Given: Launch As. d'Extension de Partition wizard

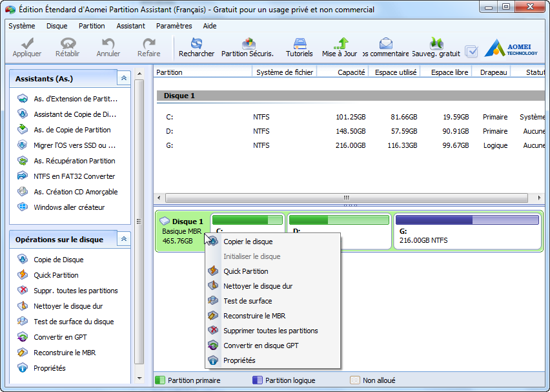Looking at the screenshot, I should pos(67,99).
